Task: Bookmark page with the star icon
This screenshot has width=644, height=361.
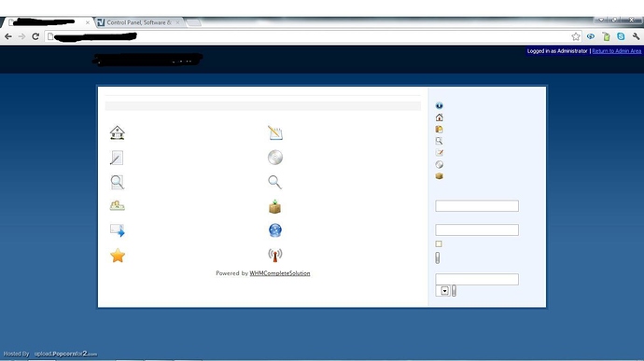Action: tap(576, 36)
